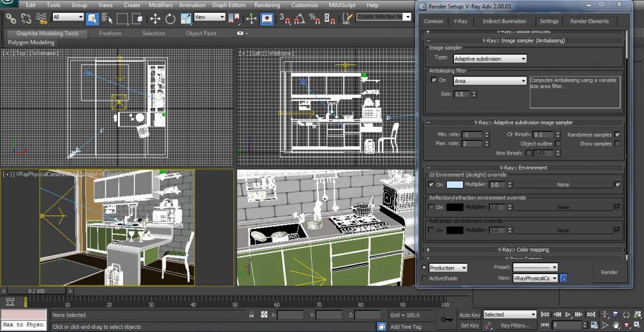
Task: Select the ActiveShade radio button
Action: point(424,278)
